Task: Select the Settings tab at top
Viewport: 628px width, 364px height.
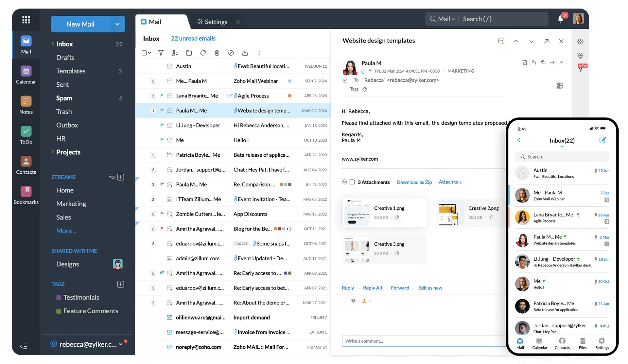Action: [212, 21]
